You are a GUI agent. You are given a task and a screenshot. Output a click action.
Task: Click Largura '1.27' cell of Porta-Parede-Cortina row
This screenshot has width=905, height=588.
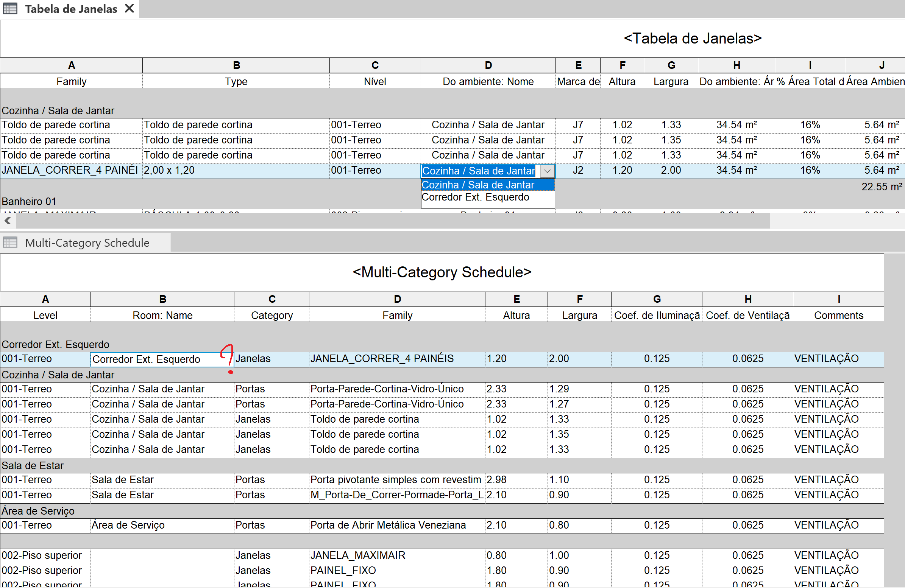point(579,404)
